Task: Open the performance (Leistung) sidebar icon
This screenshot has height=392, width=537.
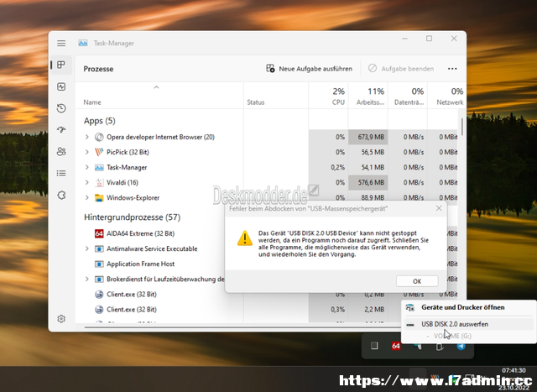Action: tap(61, 86)
